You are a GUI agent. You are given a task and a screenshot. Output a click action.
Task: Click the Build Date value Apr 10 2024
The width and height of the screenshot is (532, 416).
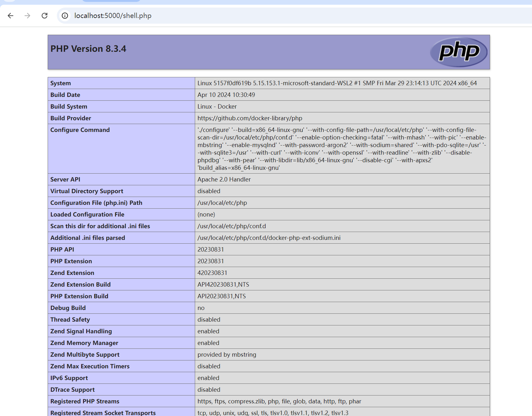(226, 95)
